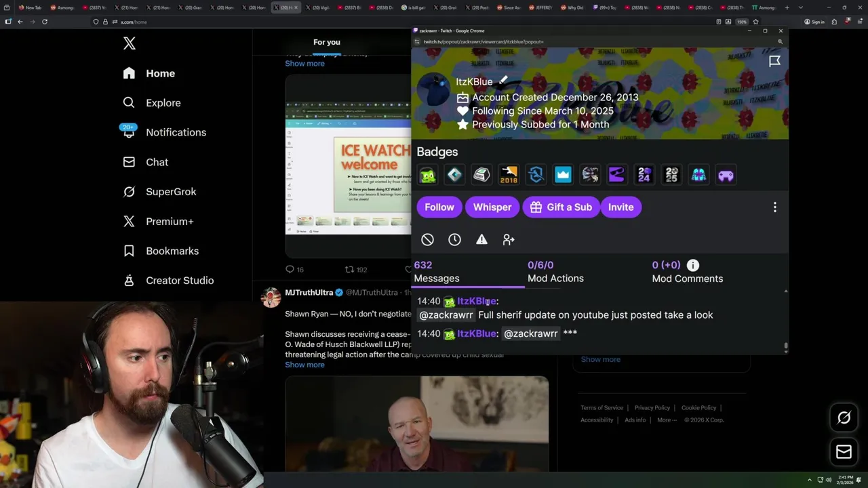Screen dimensions: 868x488
Task: Click the first green monster badge in Badges row
Action: click(427, 175)
